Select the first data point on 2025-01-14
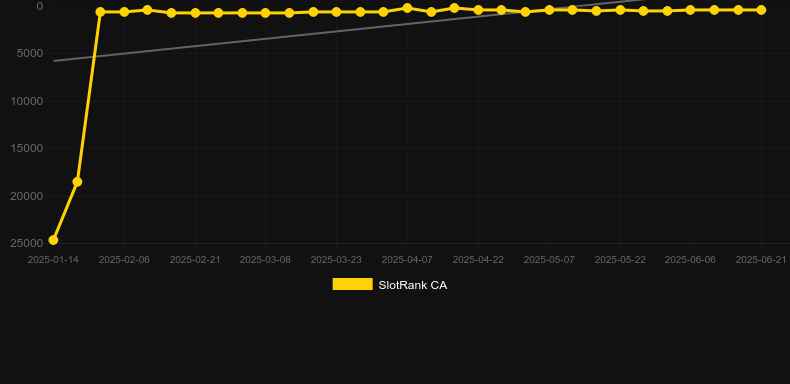Screen dimensions: 790x384 53,240
